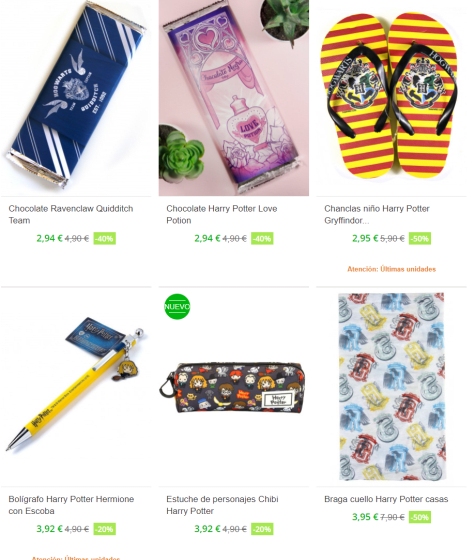
Task: Open the Braga cuello Harry Potter casas link
Action: point(386,499)
